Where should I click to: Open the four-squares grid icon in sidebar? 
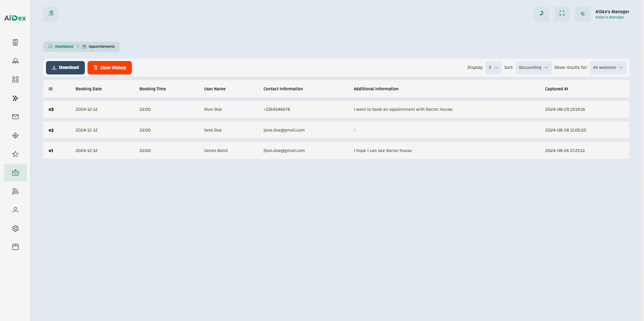point(15,79)
